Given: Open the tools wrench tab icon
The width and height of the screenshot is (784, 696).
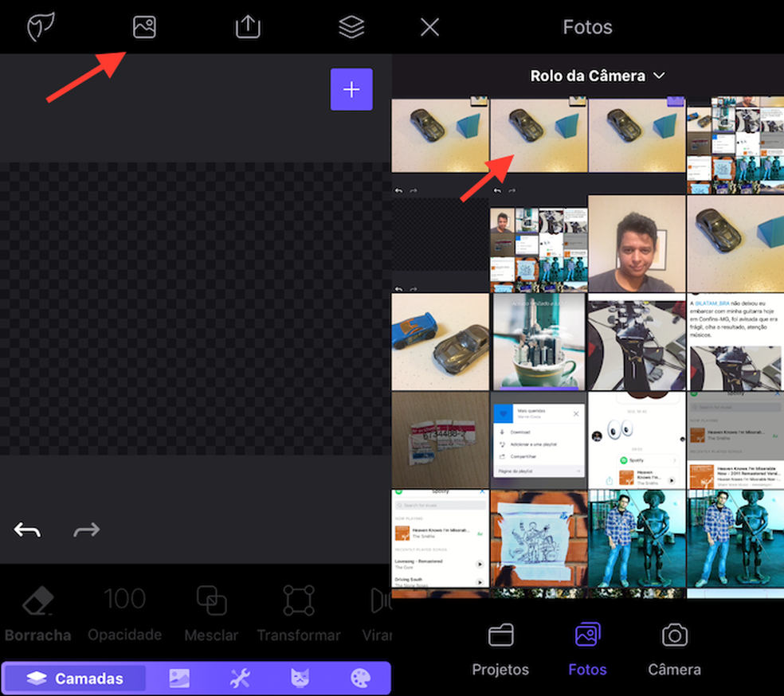Looking at the screenshot, I should pos(240,678).
